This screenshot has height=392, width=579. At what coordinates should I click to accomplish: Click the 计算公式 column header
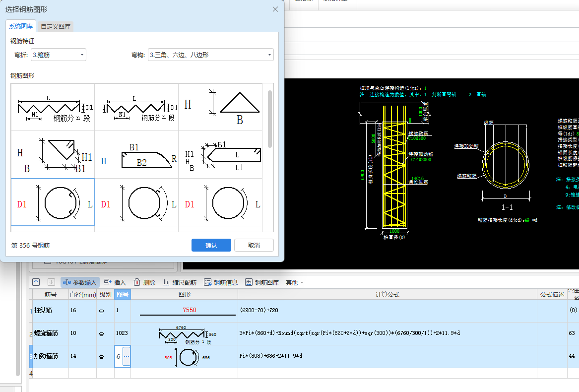387,294
